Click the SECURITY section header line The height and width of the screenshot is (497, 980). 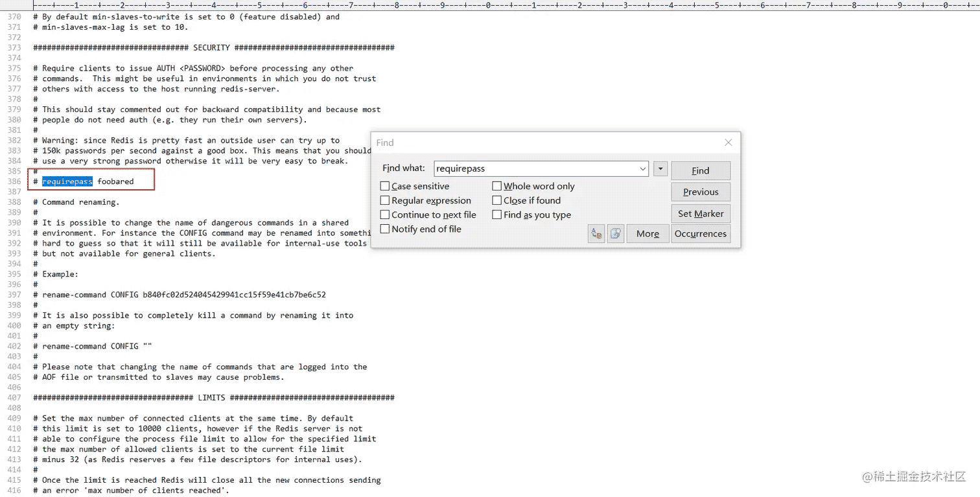(x=214, y=48)
